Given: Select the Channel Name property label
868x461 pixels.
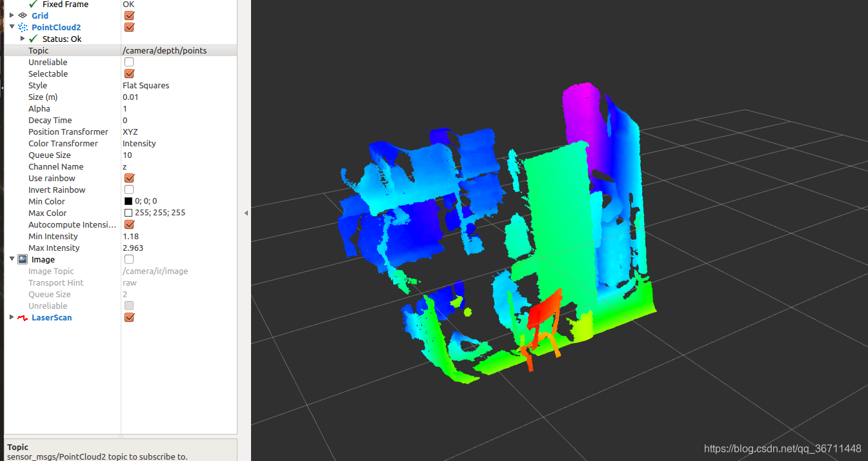Looking at the screenshot, I should (x=56, y=166).
